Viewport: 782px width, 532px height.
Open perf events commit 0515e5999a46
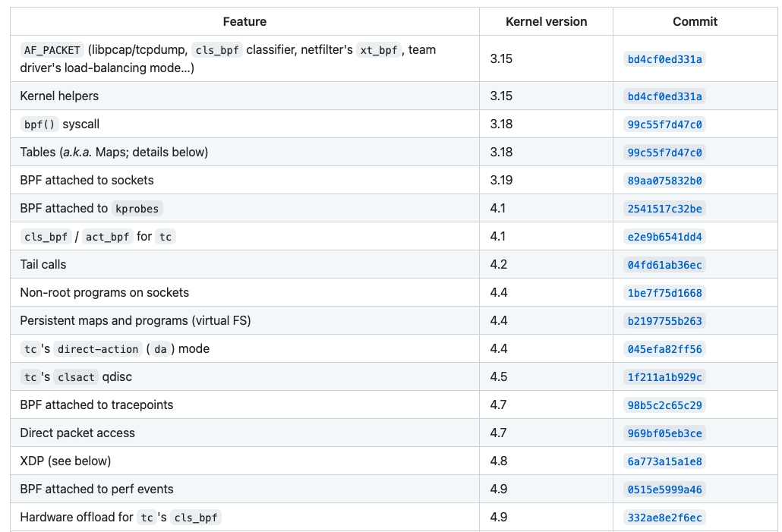[664, 490]
